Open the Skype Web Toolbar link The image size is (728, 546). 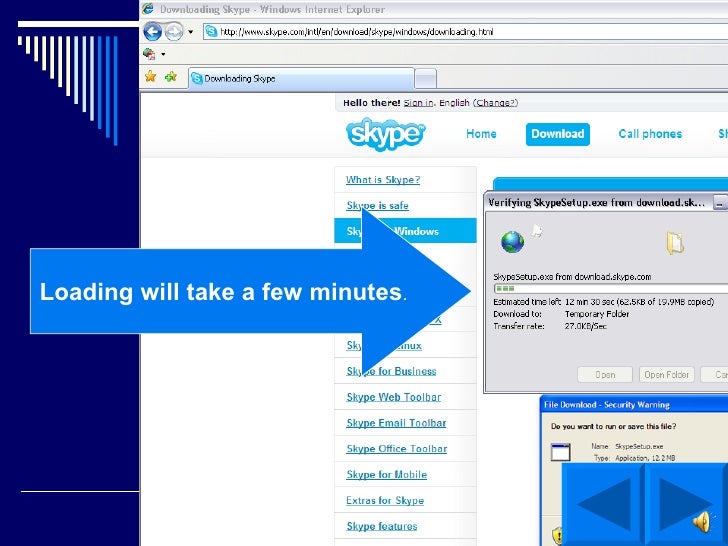click(x=394, y=397)
